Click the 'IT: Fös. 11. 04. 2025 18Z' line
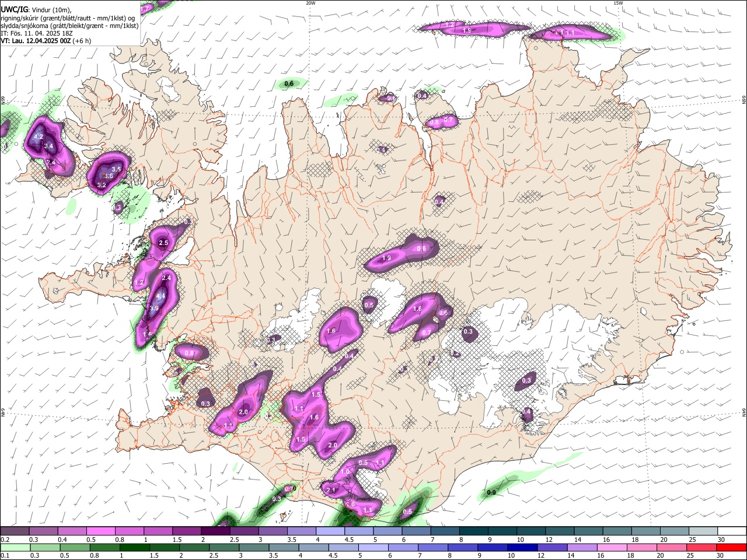Image resolution: width=747 pixels, height=560 pixels. [36, 33]
